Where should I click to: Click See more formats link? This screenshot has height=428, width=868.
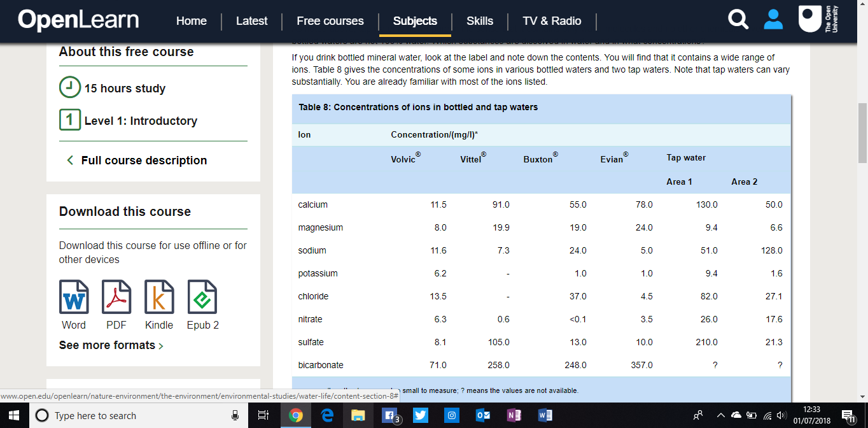click(x=111, y=345)
